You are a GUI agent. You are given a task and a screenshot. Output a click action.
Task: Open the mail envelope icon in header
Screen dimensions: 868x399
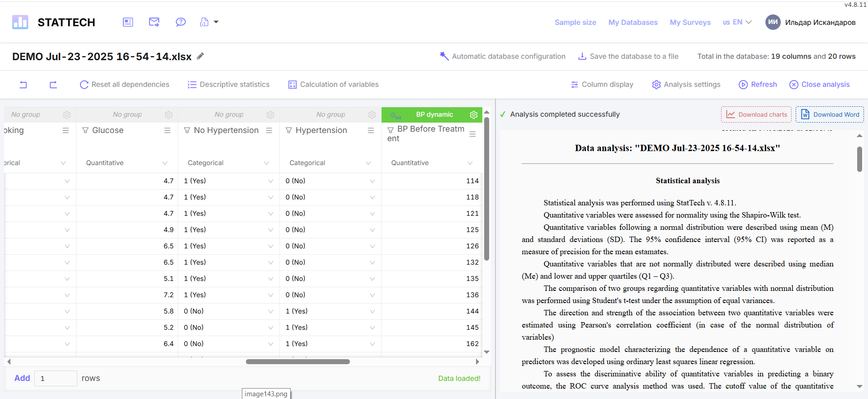tap(154, 22)
